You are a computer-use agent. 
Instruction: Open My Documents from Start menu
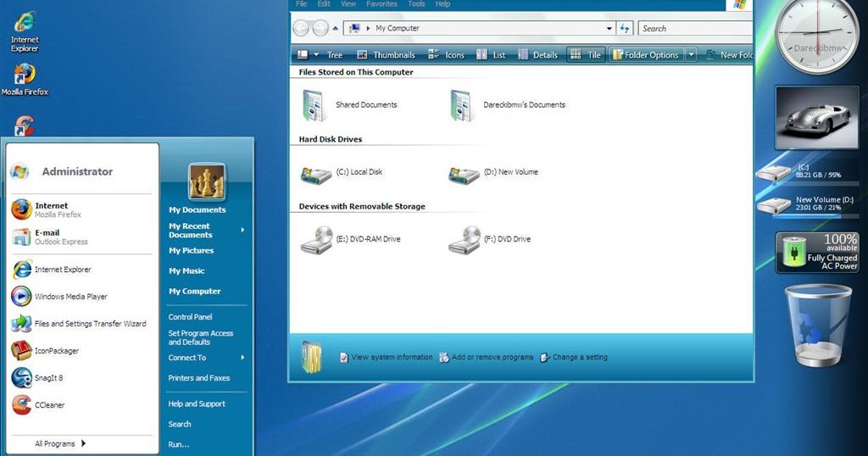pos(197,209)
